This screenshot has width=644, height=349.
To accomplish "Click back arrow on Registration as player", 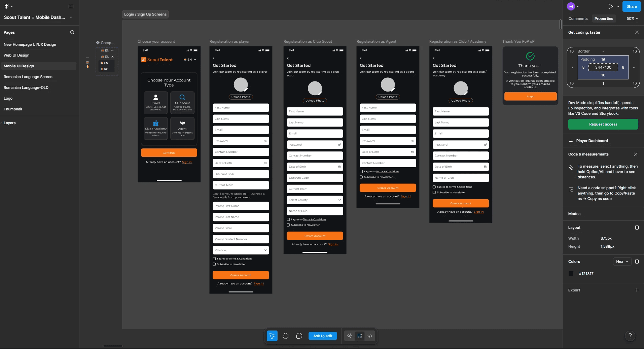I will (214, 58).
